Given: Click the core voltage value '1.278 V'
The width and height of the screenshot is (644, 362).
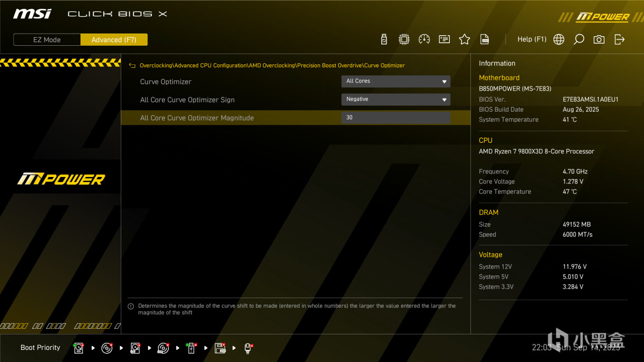Looking at the screenshot, I should point(573,182).
